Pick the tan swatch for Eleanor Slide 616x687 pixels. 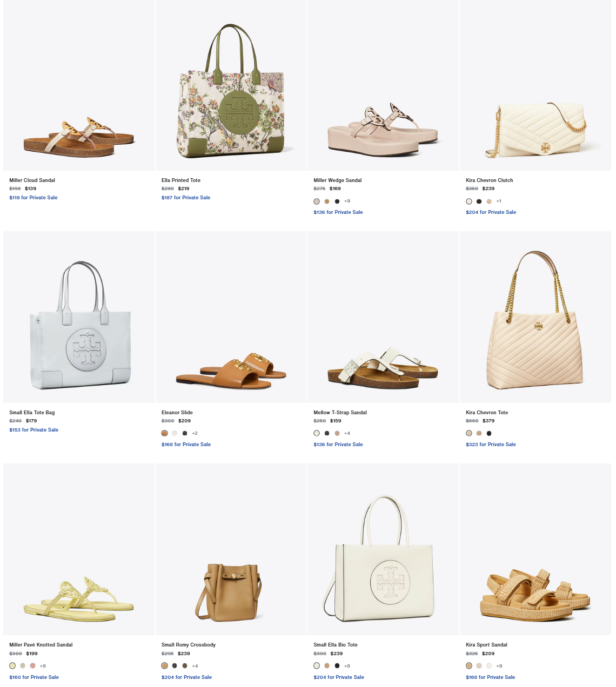[x=165, y=433]
